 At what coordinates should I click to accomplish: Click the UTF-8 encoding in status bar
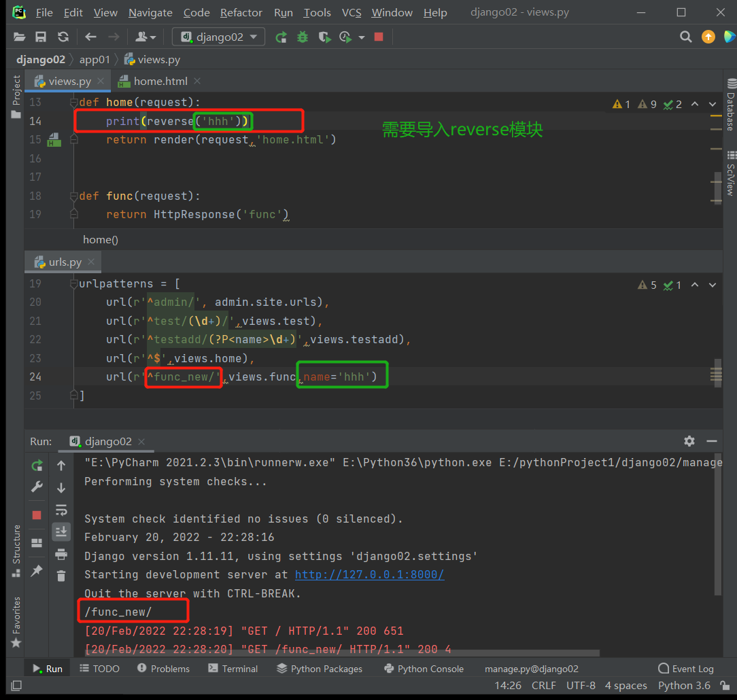click(x=580, y=686)
